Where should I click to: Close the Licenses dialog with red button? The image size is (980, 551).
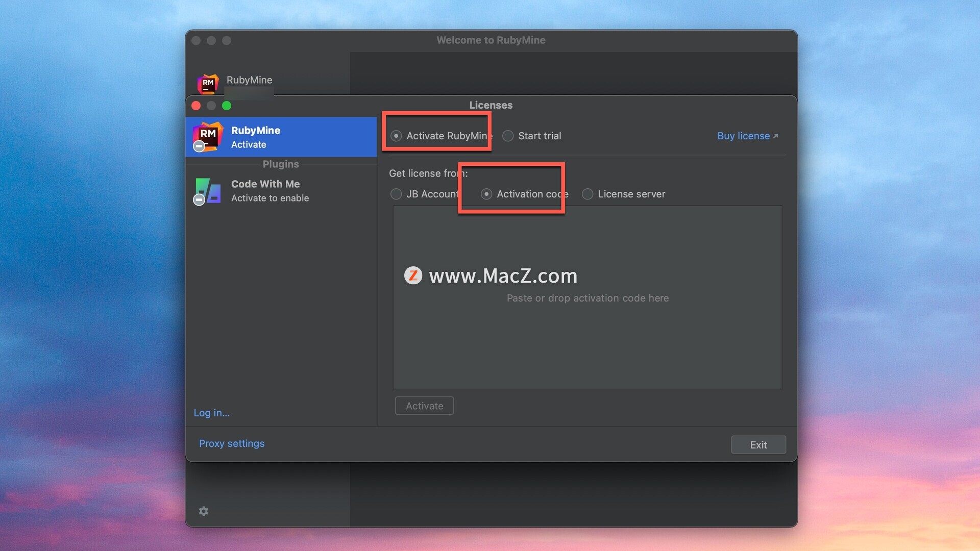pos(196,106)
